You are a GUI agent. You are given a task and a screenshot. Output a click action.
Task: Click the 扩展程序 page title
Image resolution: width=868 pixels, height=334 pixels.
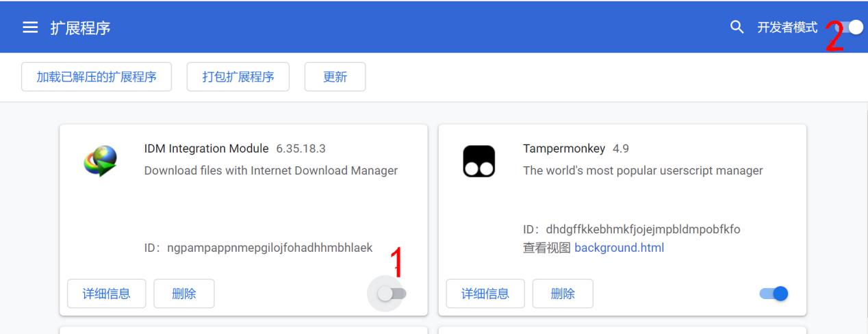[x=81, y=28]
